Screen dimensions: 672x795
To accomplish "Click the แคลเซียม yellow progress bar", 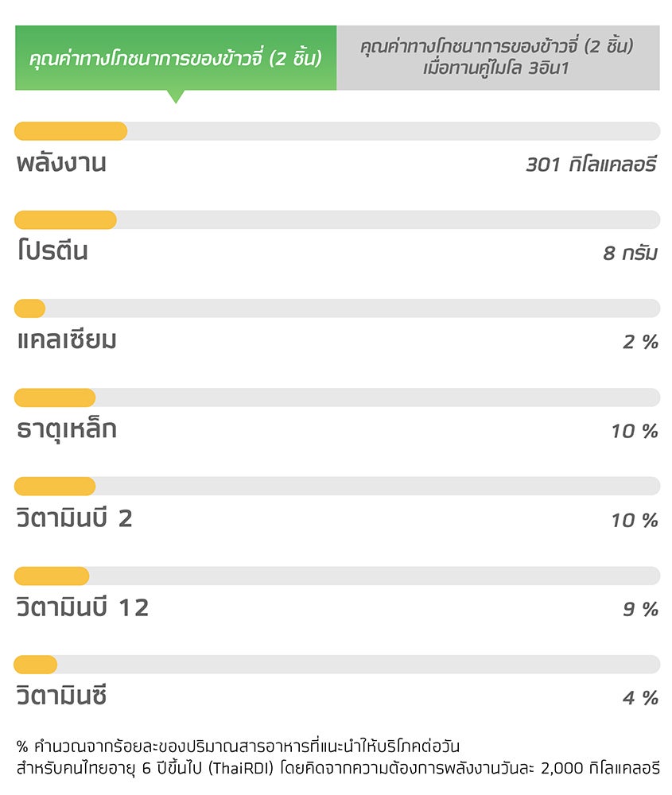I will coord(30,308).
